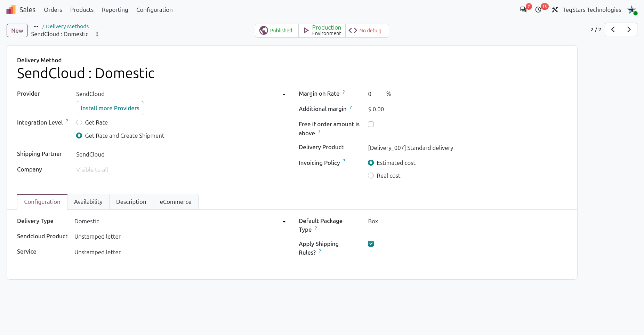Open the top Configuration menu
This screenshot has width=644, height=335.
tap(154, 10)
